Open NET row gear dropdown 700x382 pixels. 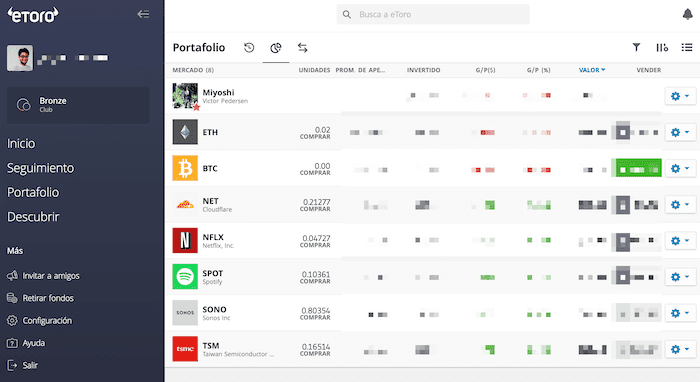[680, 204]
